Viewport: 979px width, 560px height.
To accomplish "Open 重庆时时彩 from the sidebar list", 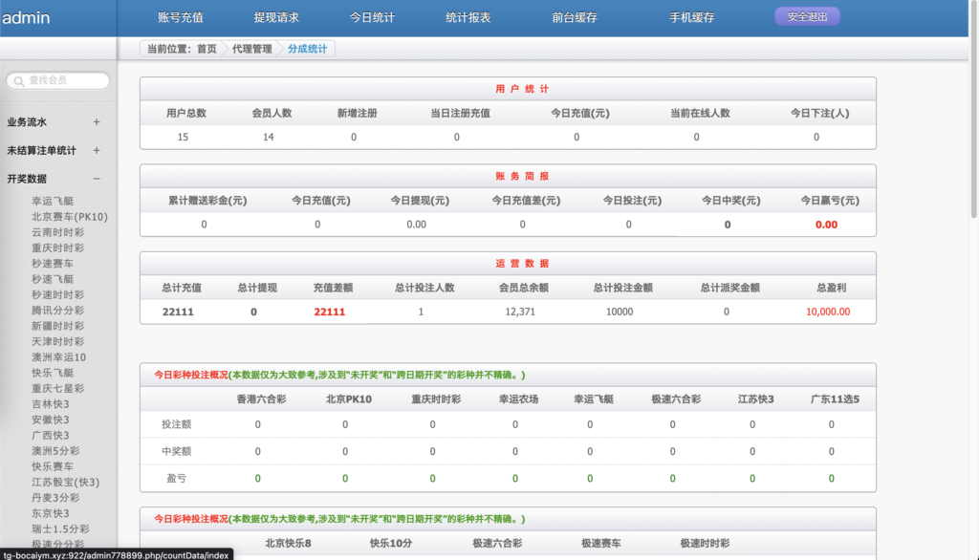I will 57,248.
